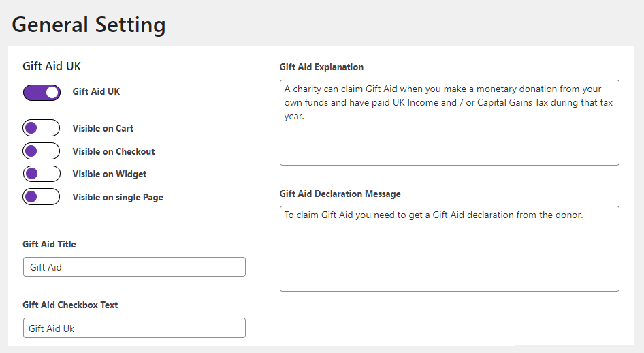Image resolution: width=644 pixels, height=353 pixels.
Task: Click into the Gift Aid Title field
Action: 134,267
